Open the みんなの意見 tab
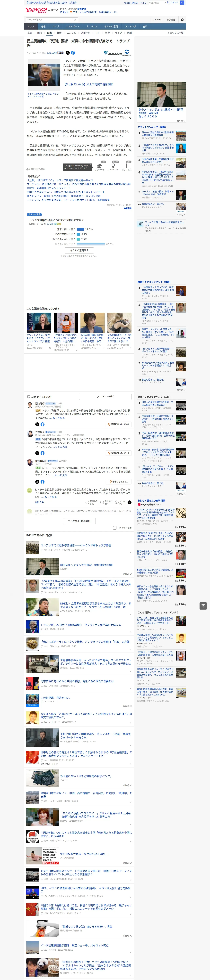This screenshot has height=980, width=210. tap(111, 27)
